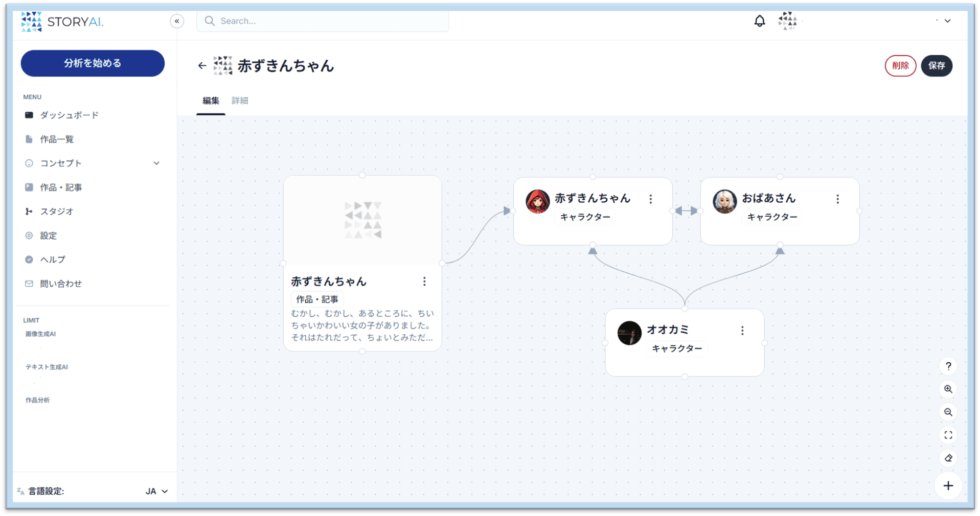Open three-dot menu on 赤ずきんちゃん story card
This screenshot has width=980, height=516.
(424, 282)
